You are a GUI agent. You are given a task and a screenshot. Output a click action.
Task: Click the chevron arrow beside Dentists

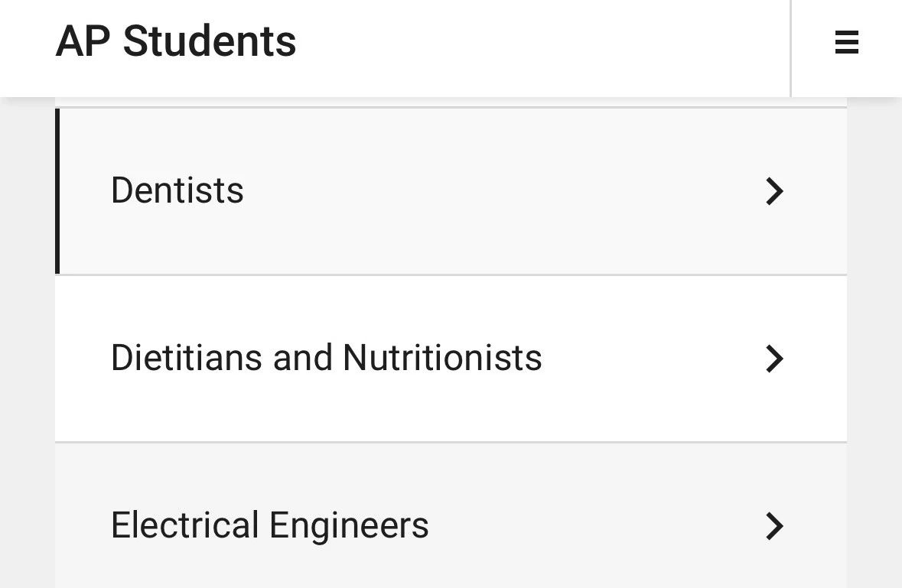774,191
